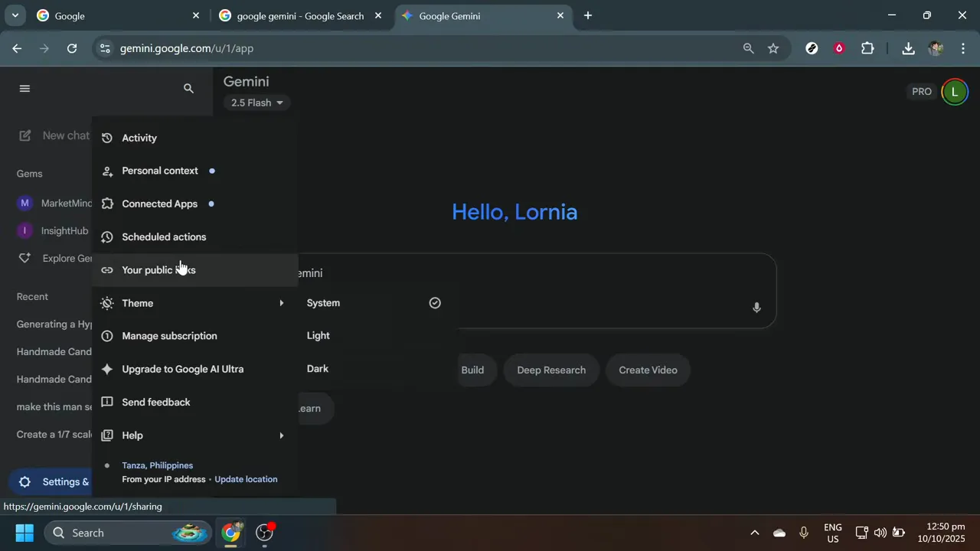Click the Deep Research chip
Screen dimensions: 980x551
pos(551,370)
